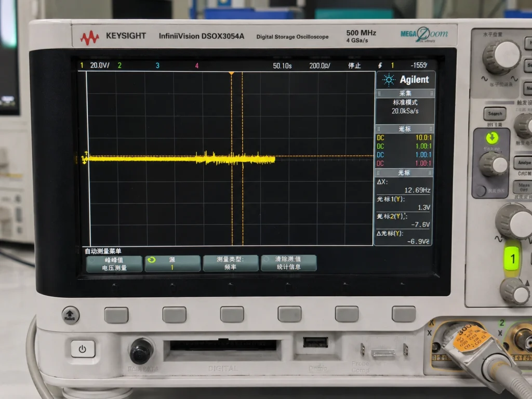The height and width of the screenshot is (399, 532).
Task: Click the Δ光标(Y) -6.9V value
Action: [x=418, y=241]
